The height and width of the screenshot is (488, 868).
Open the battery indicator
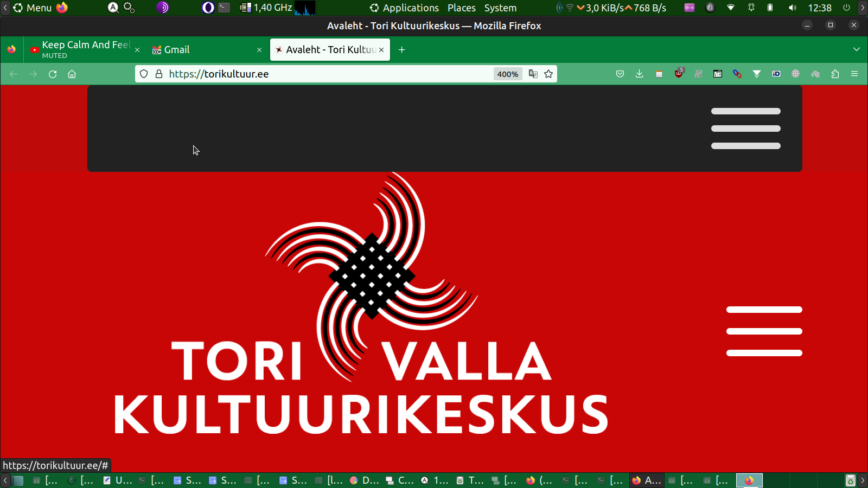coord(770,8)
